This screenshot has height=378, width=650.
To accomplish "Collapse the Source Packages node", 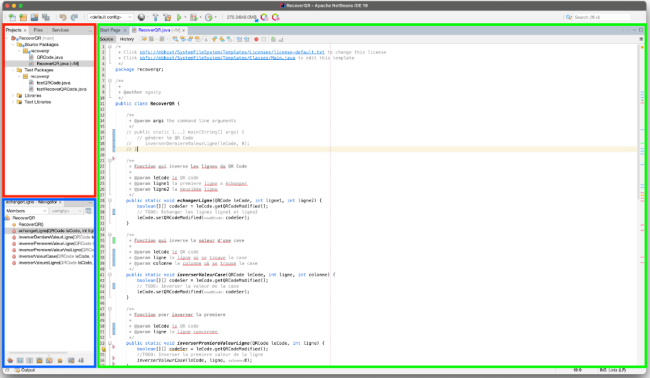I will (x=13, y=44).
